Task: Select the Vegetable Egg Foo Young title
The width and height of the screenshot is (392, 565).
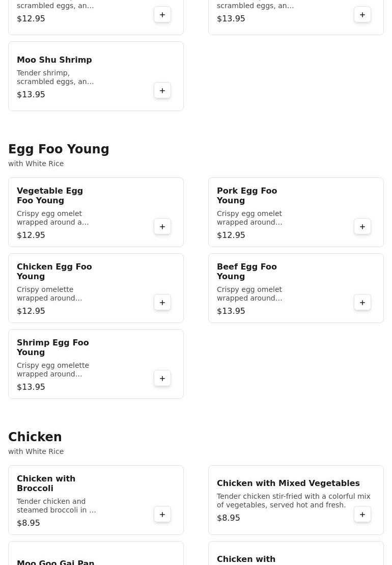Action: point(50,196)
